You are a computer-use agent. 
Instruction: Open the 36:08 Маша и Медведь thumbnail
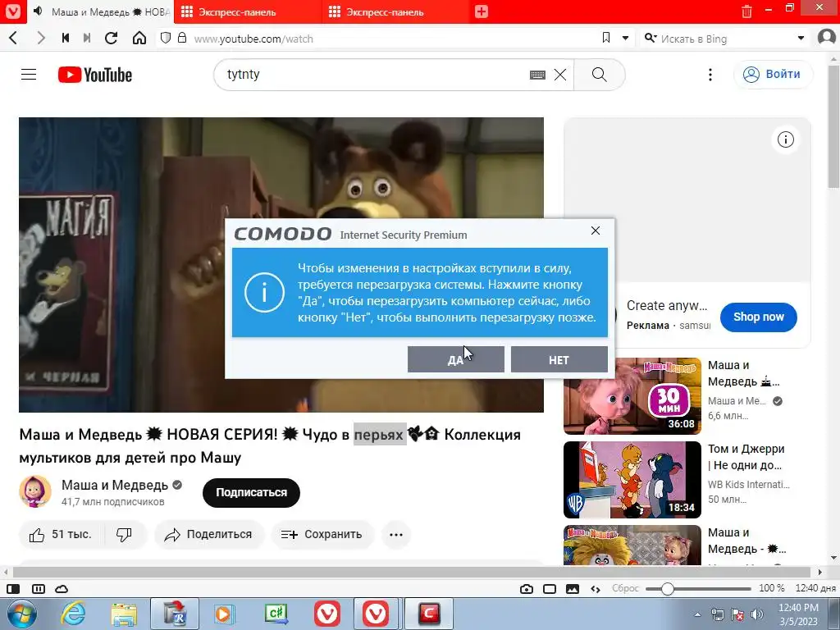632,396
